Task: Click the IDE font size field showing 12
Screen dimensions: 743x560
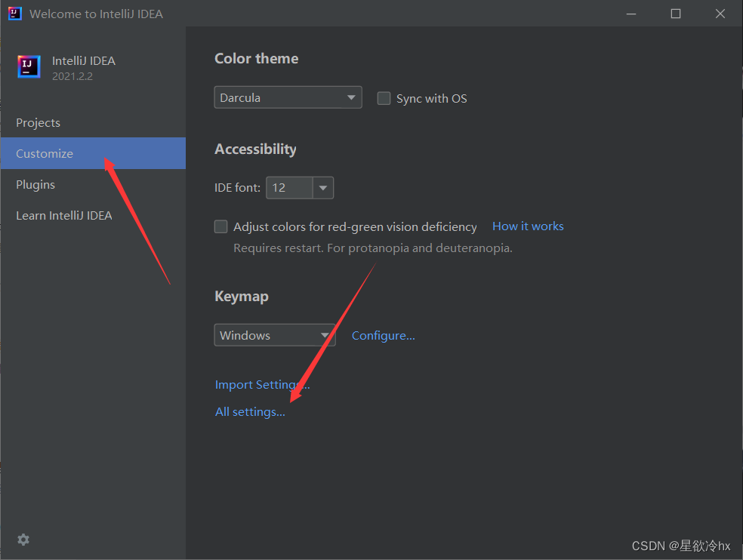Action: pos(289,188)
